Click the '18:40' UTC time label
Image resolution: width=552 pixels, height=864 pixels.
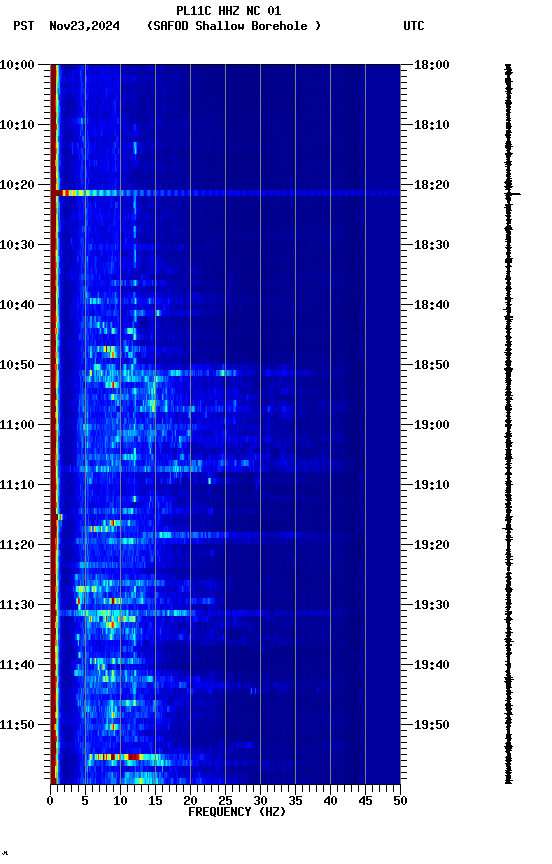click(432, 305)
